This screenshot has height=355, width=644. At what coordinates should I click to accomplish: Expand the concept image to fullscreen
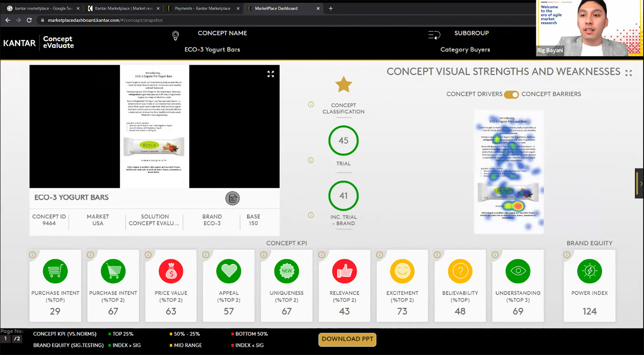click(x=271, y=74)
